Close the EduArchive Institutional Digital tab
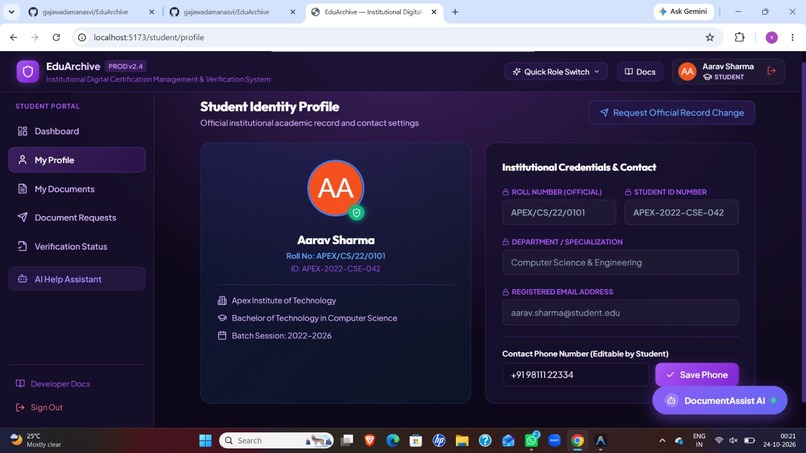The image size is (806, 453). (x=434, y=12)
